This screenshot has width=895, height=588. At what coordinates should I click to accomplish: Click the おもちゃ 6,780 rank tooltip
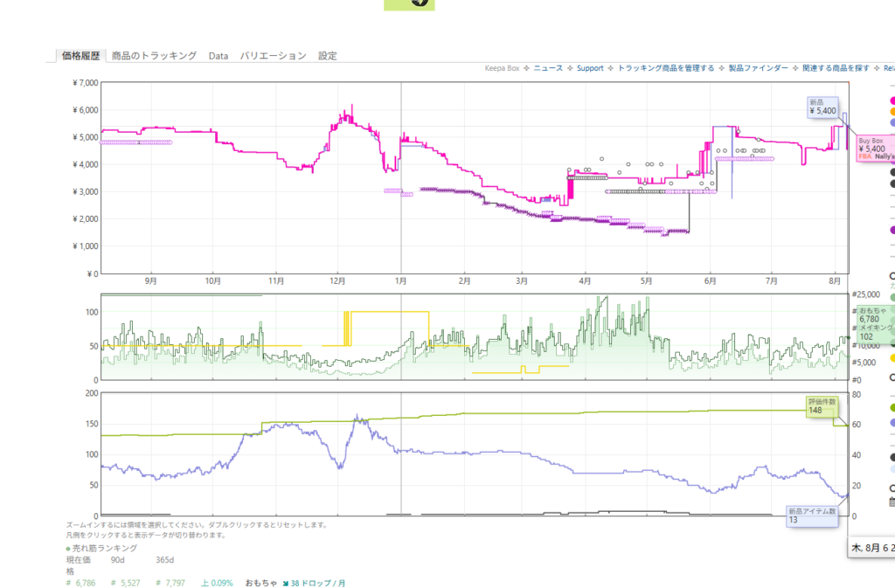click(x=875, y=324)
